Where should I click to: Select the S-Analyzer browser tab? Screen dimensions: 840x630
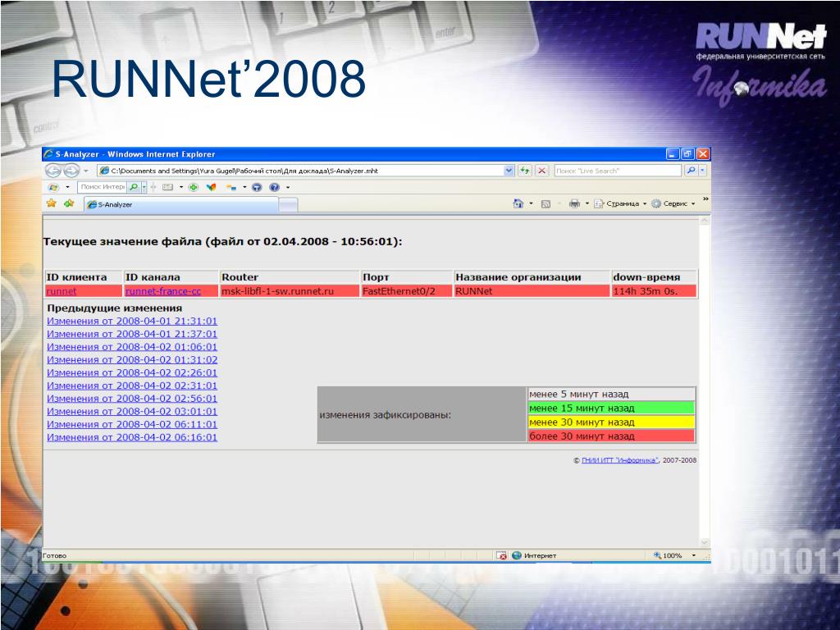click(181, 204)
